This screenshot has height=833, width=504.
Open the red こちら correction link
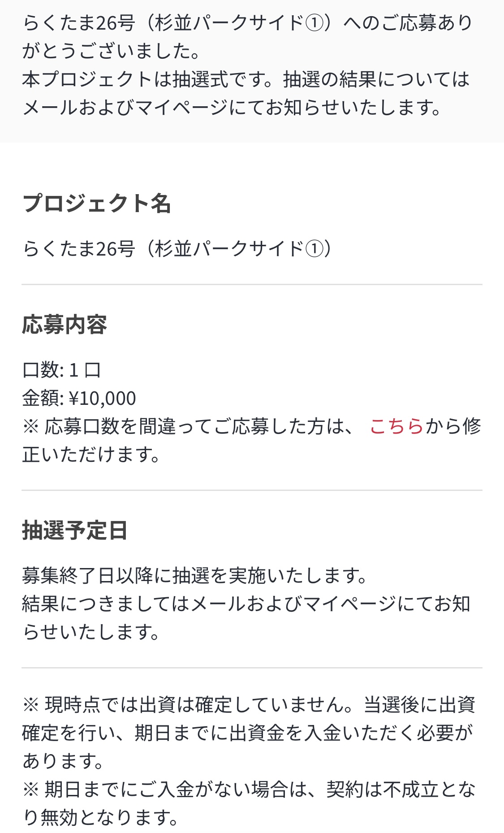click(396, 426)
